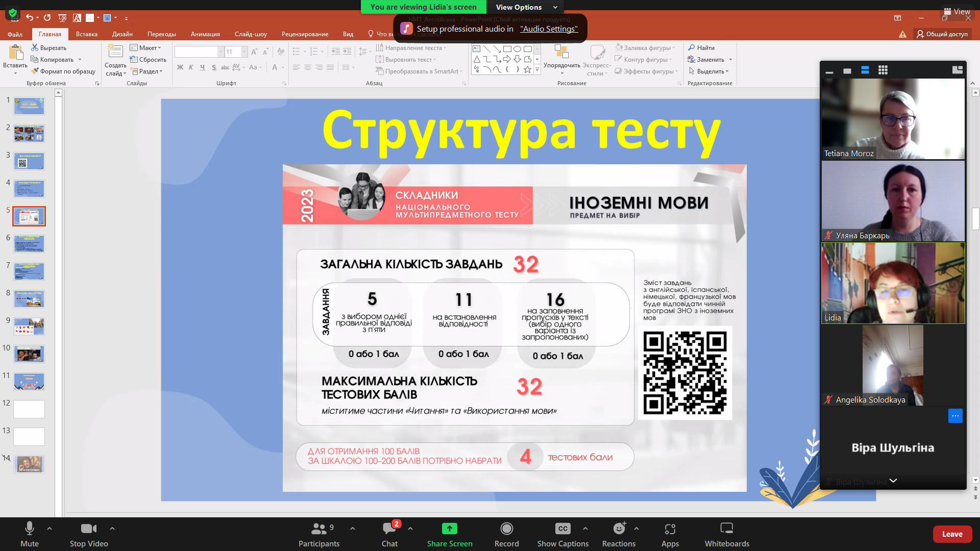980x551 pixels.
Task: Toggle justify text alignment
Action: pyautogui.click(x=330, y=67)
